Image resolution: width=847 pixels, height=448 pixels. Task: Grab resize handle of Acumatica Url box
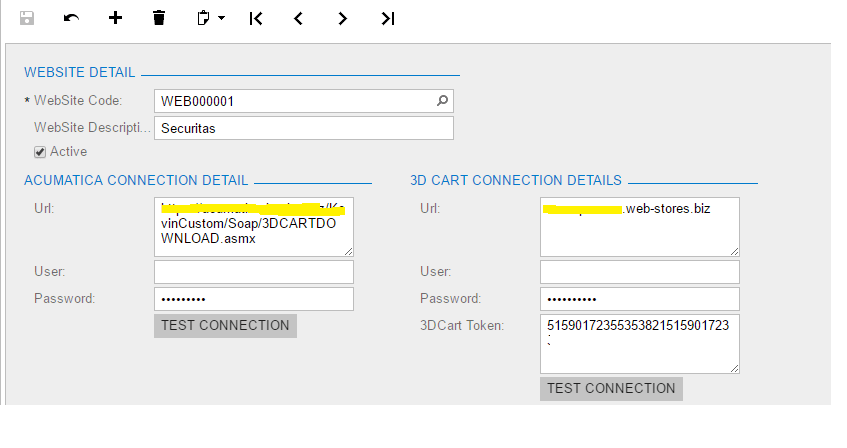(x=348, y=251)
